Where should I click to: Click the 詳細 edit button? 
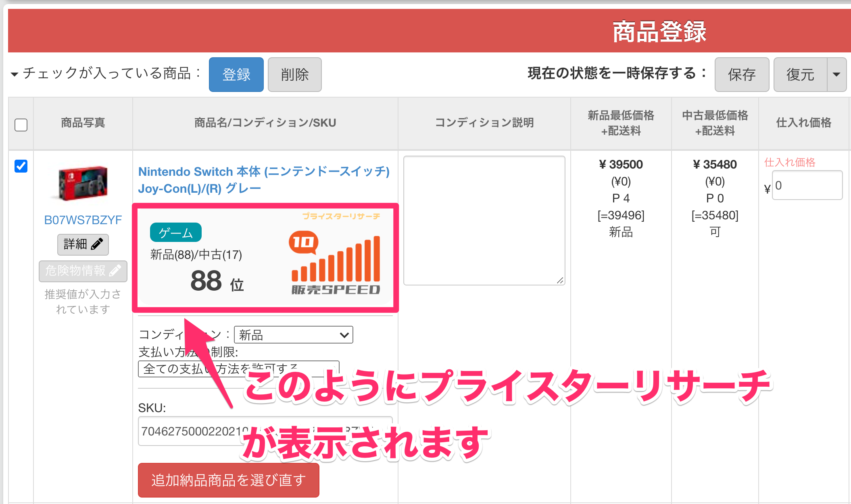tap(83, 244)
